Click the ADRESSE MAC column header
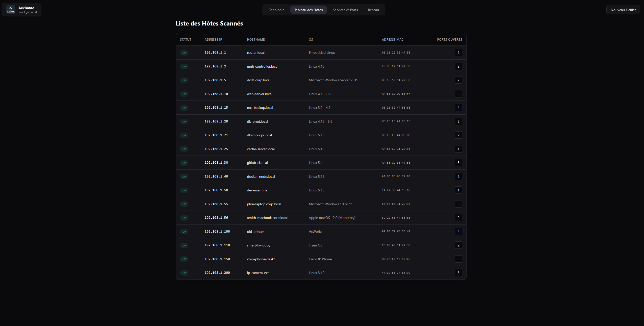644x326 pixels. pyautogui.click(x=393, y=40)
